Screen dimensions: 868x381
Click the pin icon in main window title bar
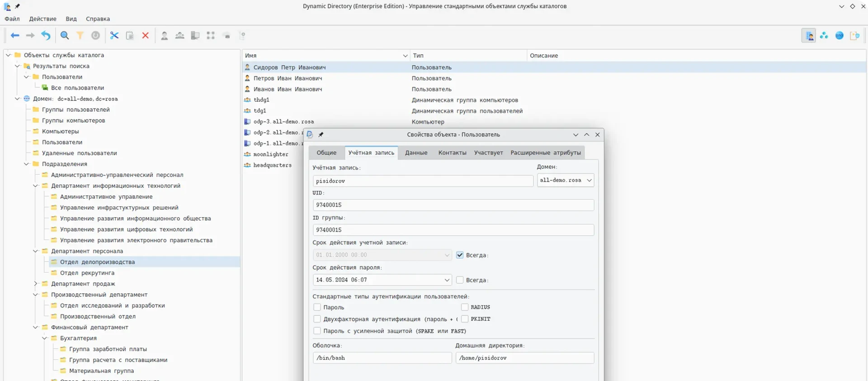pyautogui.click(x=17, y=6)
